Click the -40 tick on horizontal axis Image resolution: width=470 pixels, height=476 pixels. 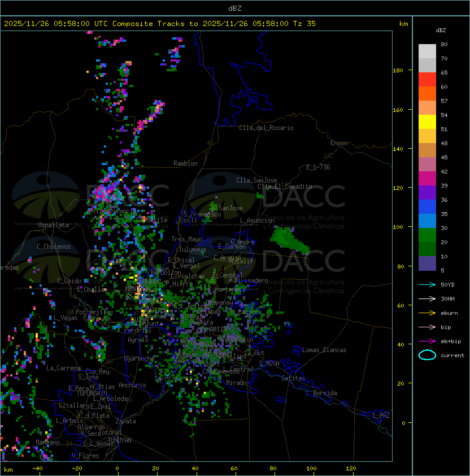[37, 469]
